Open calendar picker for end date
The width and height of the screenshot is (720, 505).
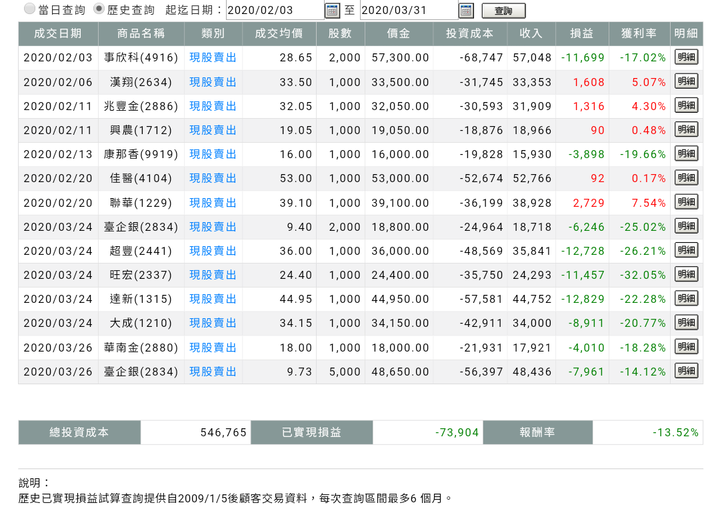click(466, 10)
